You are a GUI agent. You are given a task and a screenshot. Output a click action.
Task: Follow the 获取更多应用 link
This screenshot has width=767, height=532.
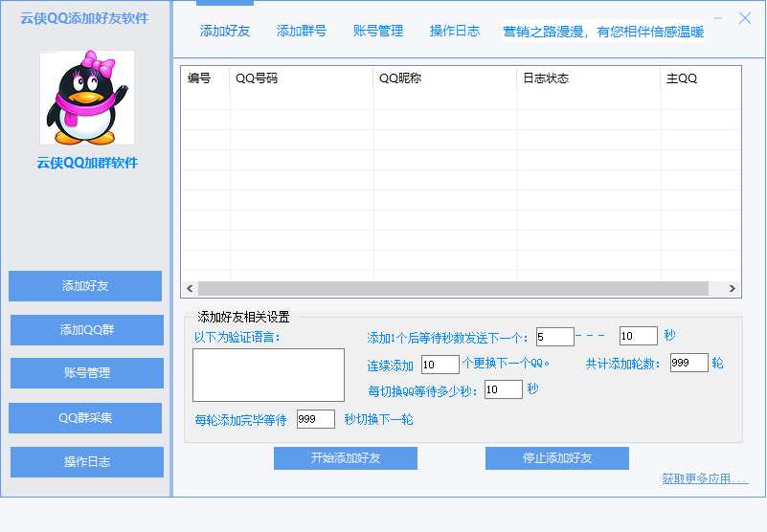click(705, 478)
